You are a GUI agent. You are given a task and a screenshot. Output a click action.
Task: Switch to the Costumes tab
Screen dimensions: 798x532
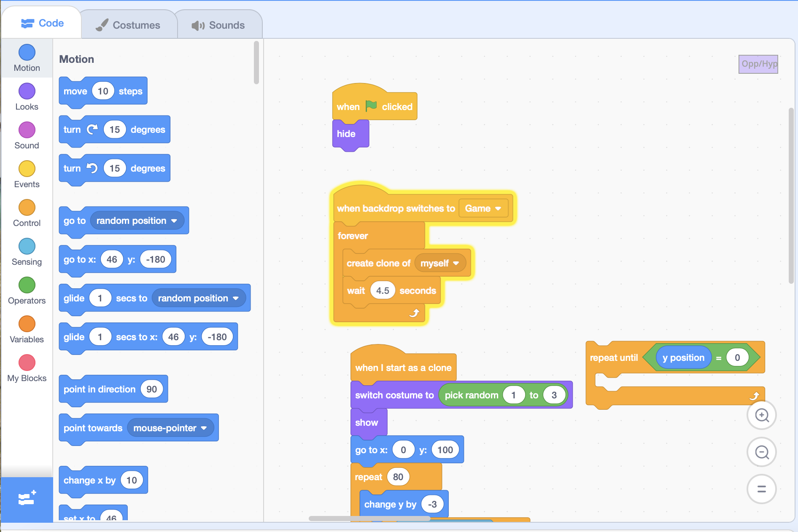[x=128, y=25]
